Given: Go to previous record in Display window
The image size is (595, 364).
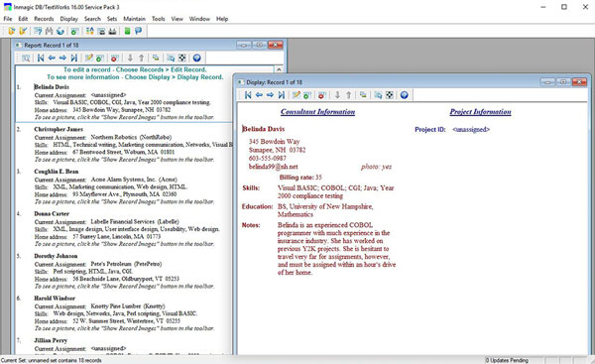Looking at the screenshot, I should (259, 95).
